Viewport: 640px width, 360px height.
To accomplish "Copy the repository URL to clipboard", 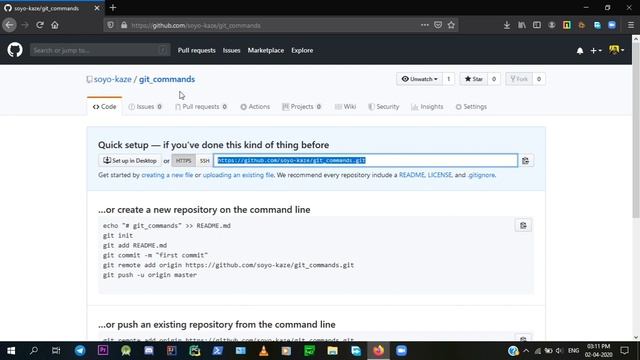I will 525,160.
